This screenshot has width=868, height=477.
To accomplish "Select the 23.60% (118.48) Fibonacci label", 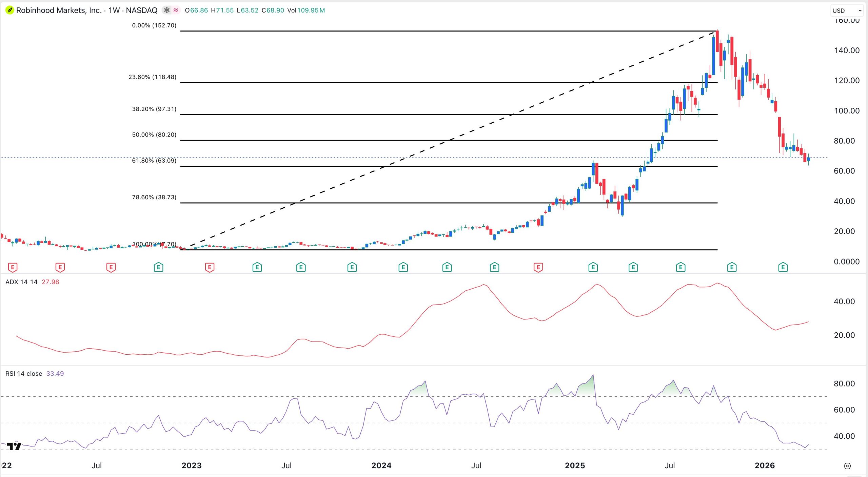I will [153, 77].
